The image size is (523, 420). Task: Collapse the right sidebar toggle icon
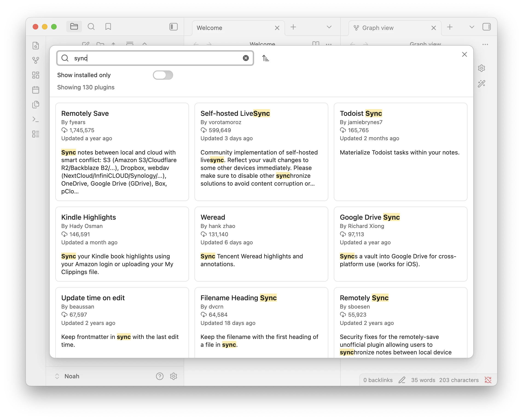pyautogui.click(x=486, y=27)
